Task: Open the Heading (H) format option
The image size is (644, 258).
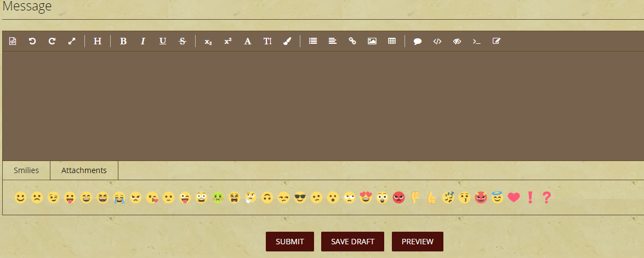Action: pos(98,41)
